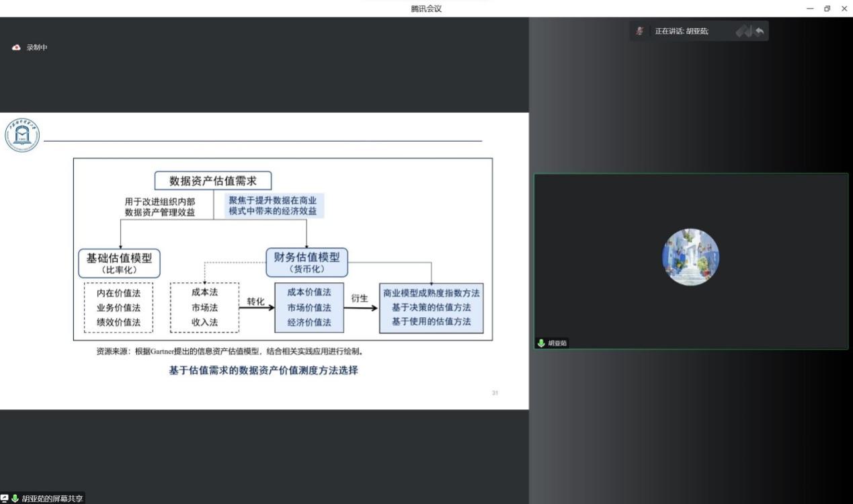The image size is (853, 504).
Task: Click the 录制中 recording status label
Action: pos(37,48)
